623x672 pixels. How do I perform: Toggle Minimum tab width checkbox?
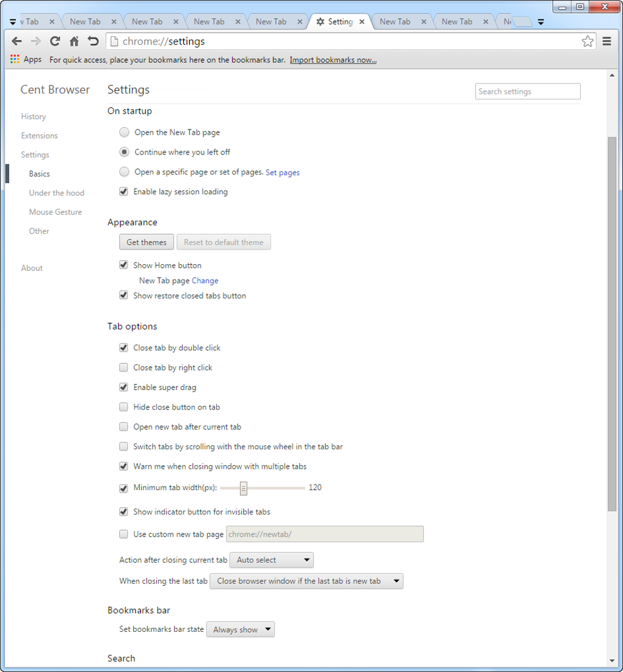123,488
